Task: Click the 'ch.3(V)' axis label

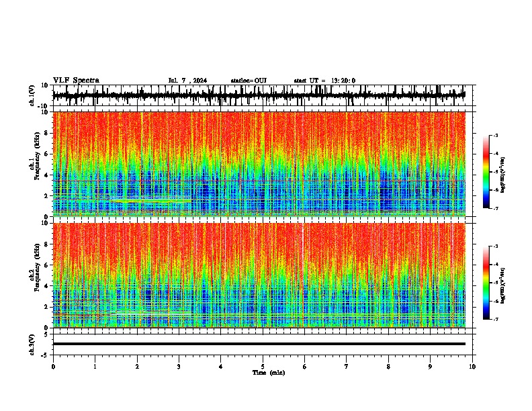Action: click(32, 345)
